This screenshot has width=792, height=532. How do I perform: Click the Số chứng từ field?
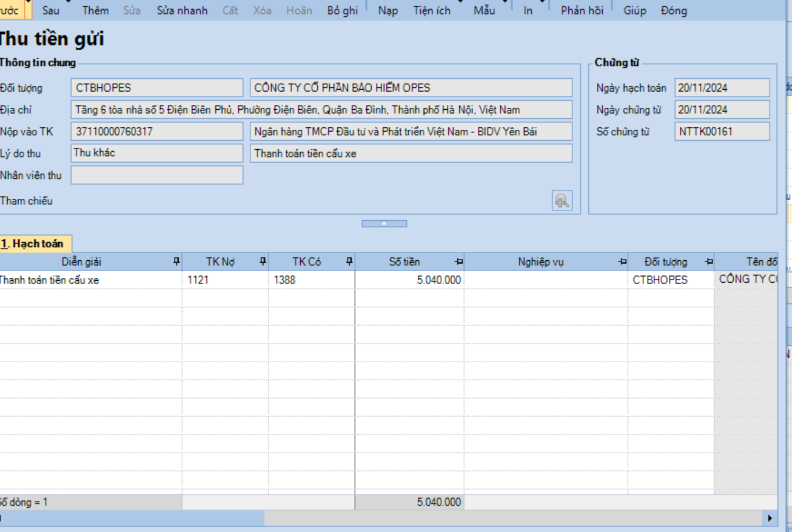pyautogui.click(x=722, y=132)
